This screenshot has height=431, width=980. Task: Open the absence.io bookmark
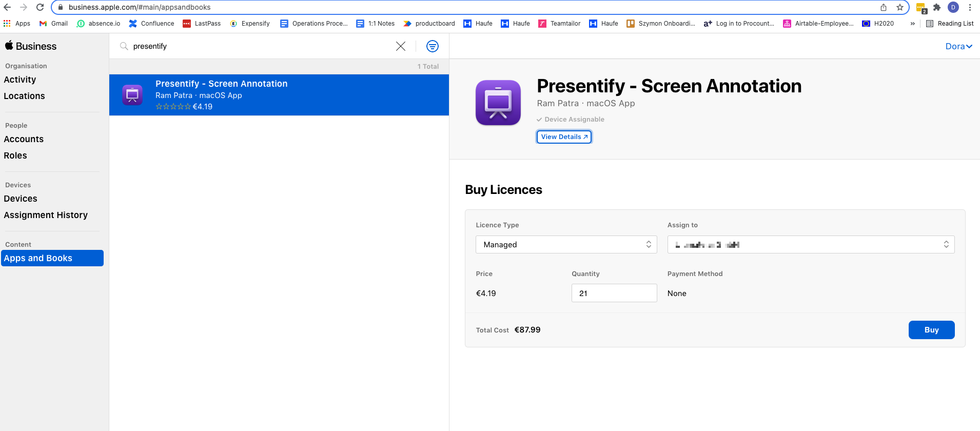click(98, 24)
